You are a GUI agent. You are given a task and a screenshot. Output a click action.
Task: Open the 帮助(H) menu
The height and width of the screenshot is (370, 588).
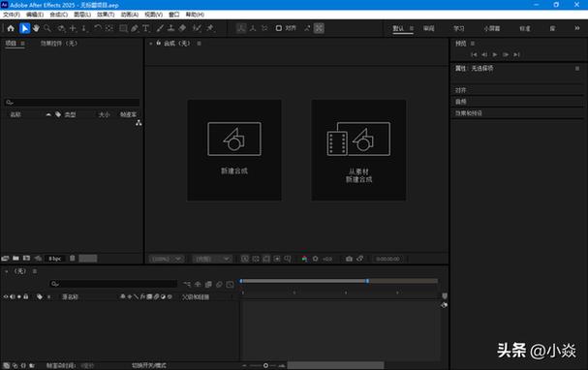(x=195, y=15)
